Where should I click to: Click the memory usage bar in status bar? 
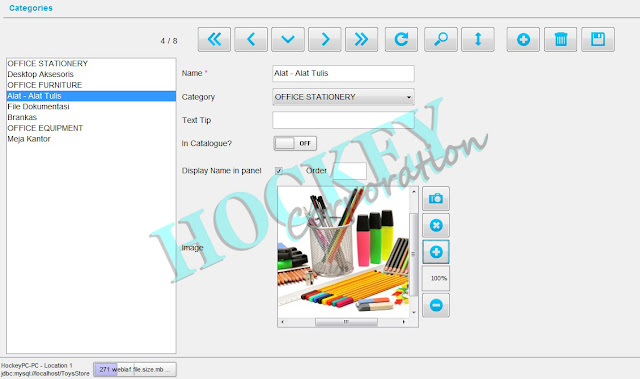click(x=135, y=369)
